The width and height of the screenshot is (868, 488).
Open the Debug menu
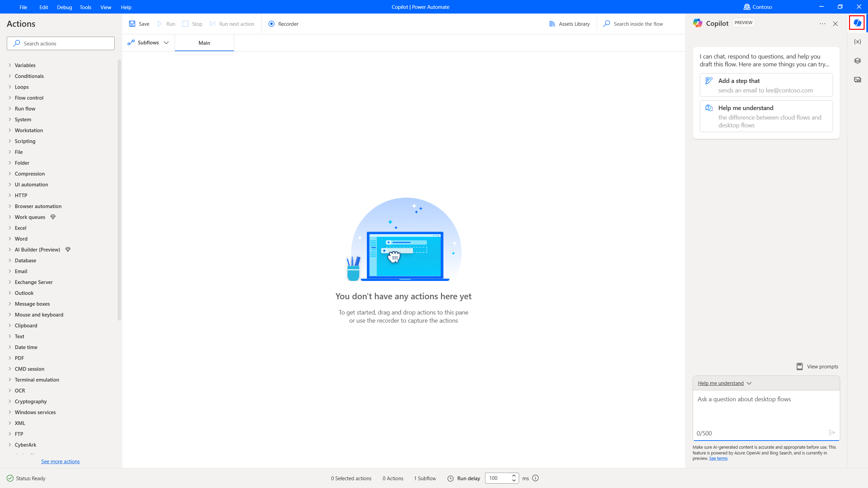coord(64,6)
